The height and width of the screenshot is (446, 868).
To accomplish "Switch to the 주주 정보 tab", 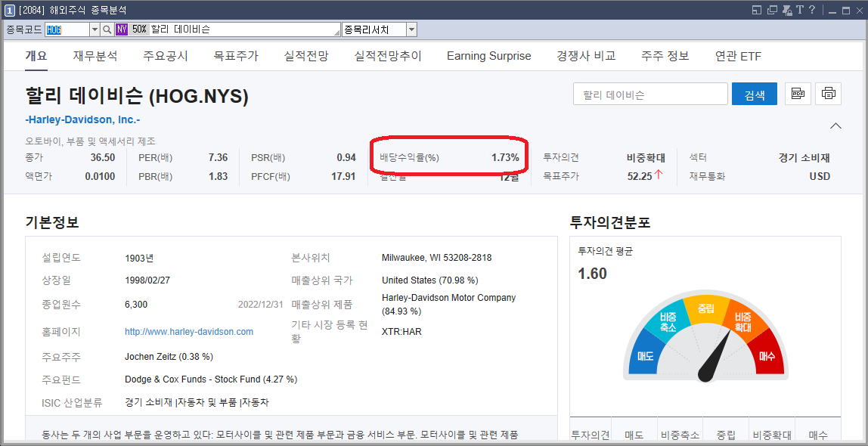I will [x=665, y=56].
